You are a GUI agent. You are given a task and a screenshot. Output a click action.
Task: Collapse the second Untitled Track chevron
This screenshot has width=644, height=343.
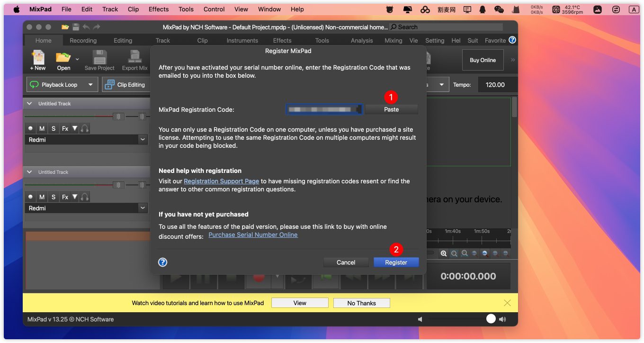tap(30, 172)
